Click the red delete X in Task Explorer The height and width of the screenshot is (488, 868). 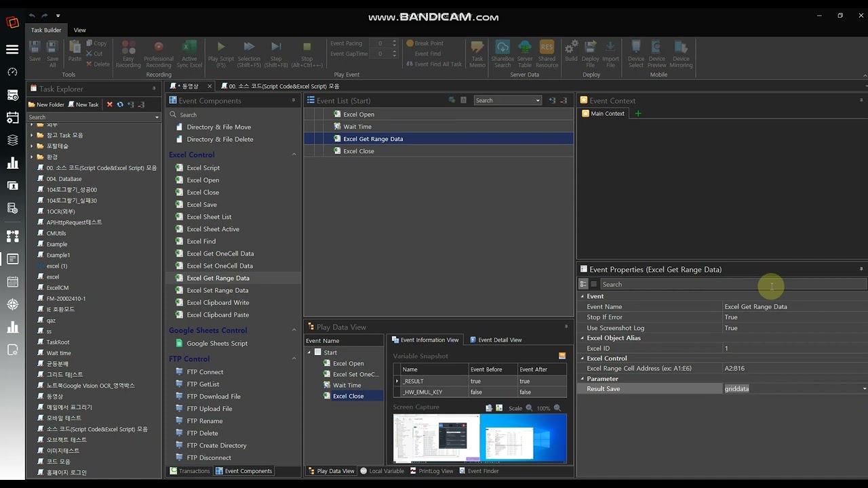(110, 104)
